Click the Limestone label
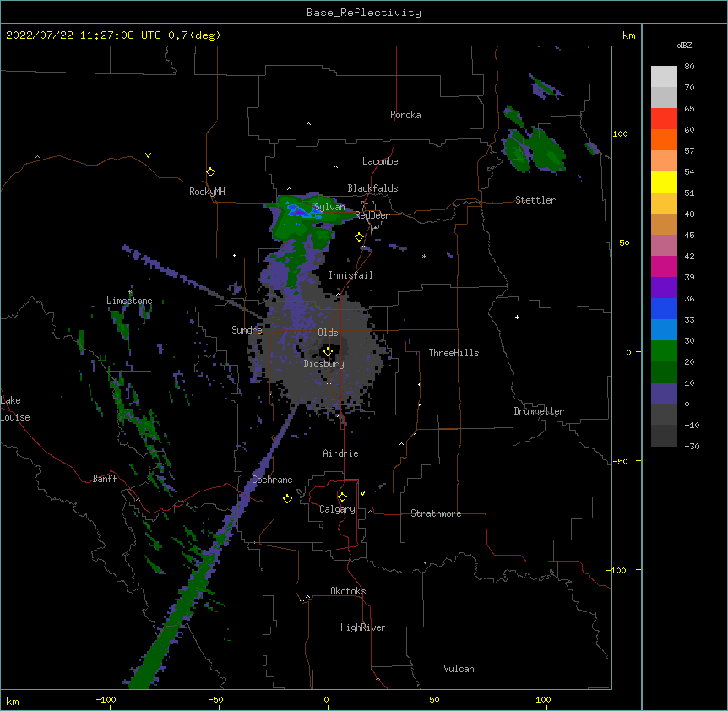 pyautogui.click(x=129, y=301)
